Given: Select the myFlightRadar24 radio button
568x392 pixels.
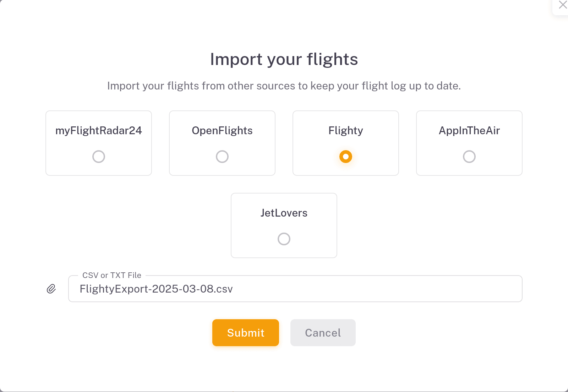Looking at the screenshot, I should click(x=98, y=156).
